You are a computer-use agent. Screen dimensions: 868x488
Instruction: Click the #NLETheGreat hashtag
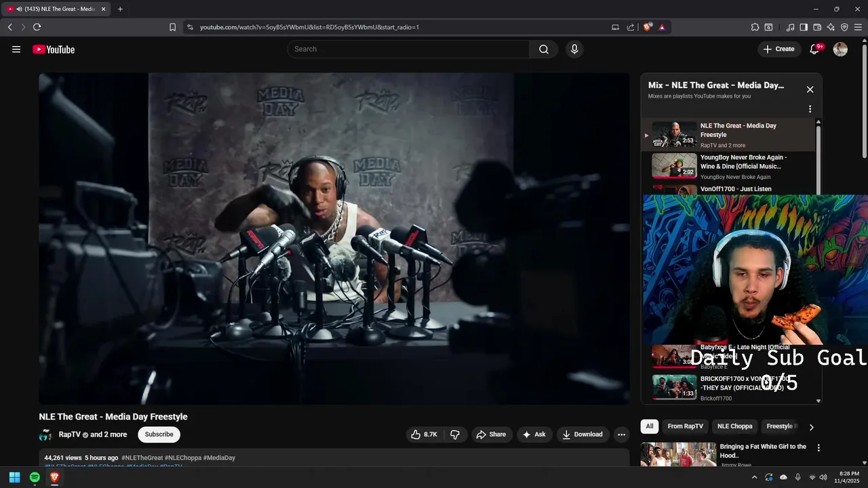pos(142,458)
